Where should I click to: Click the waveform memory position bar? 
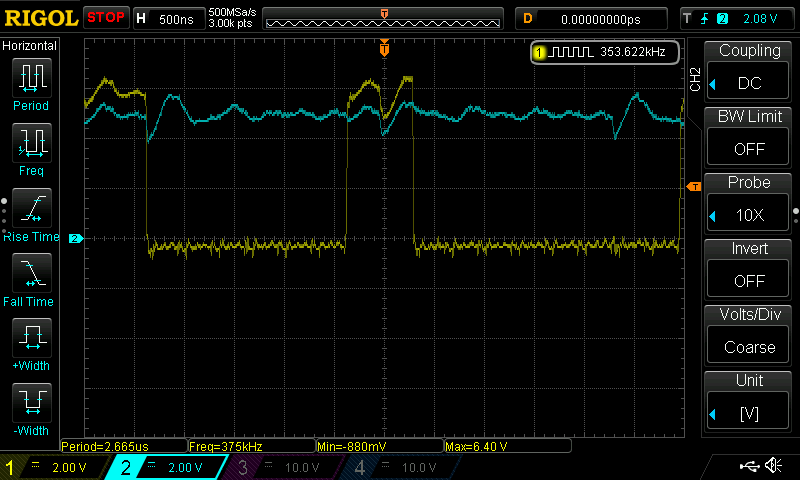pos(385,19)
